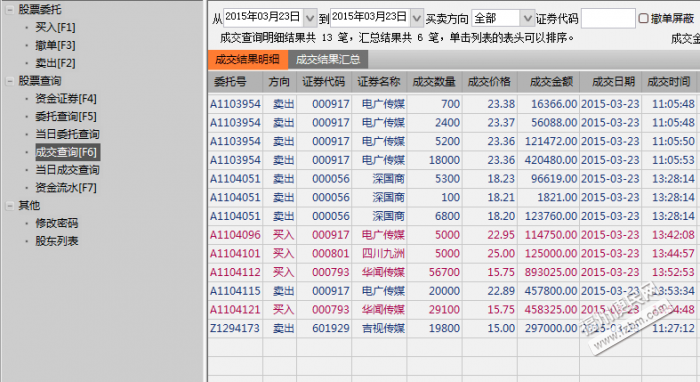Collapse the 股票委托 tree group

pos(9,9)
